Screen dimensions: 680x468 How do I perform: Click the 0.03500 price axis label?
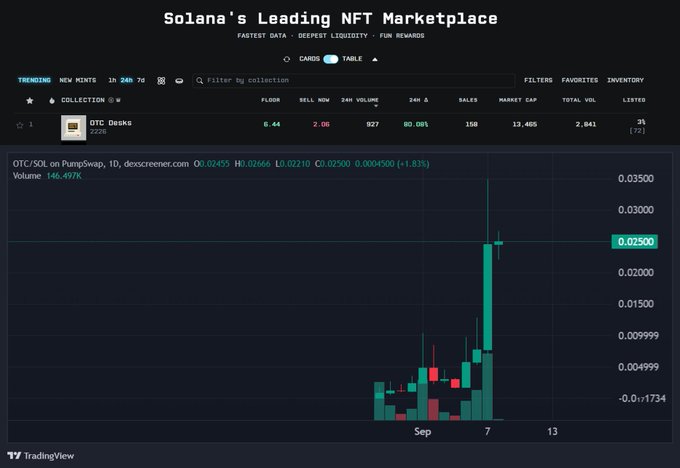[636, 179]
